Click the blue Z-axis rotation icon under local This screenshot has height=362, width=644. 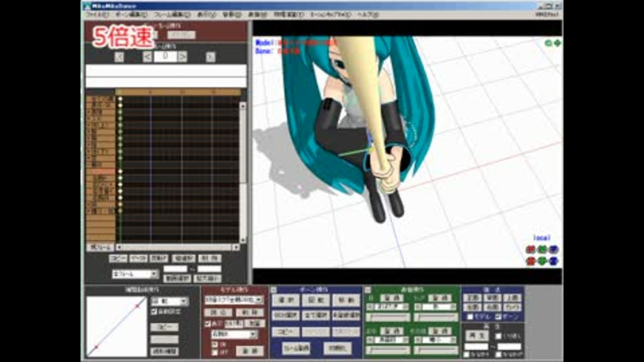(x=553, y=249)
